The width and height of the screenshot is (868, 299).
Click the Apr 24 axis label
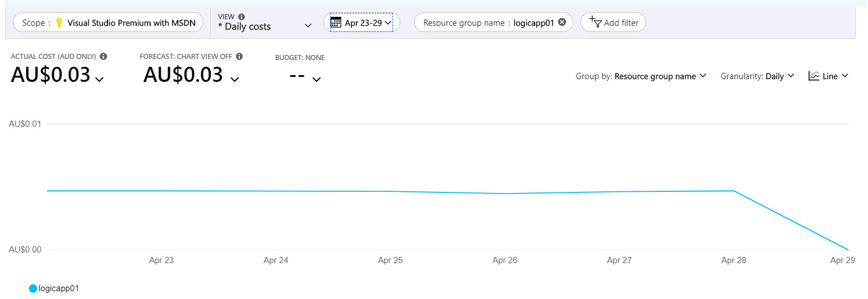click(276, 260)
